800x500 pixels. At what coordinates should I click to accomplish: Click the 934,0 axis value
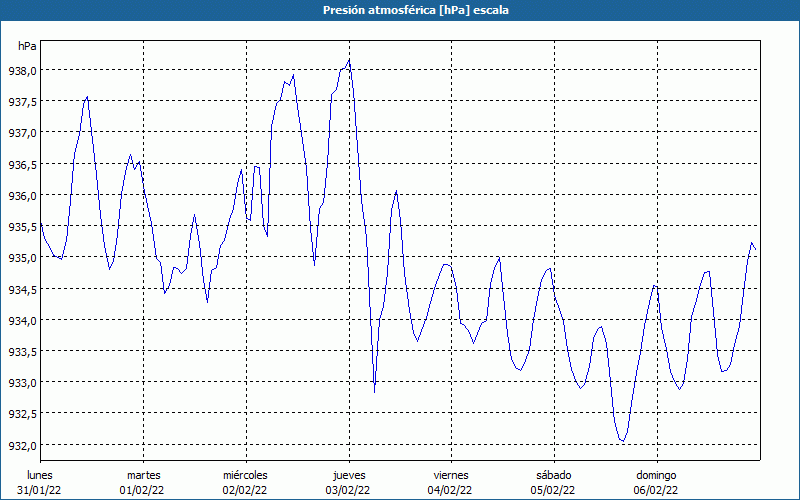[22, 320]
